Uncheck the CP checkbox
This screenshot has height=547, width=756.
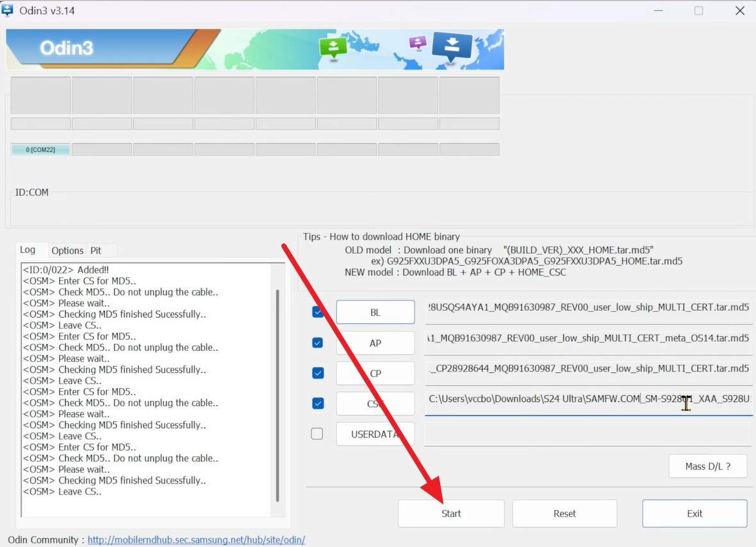pyautogui.click(x=318, y=373)
